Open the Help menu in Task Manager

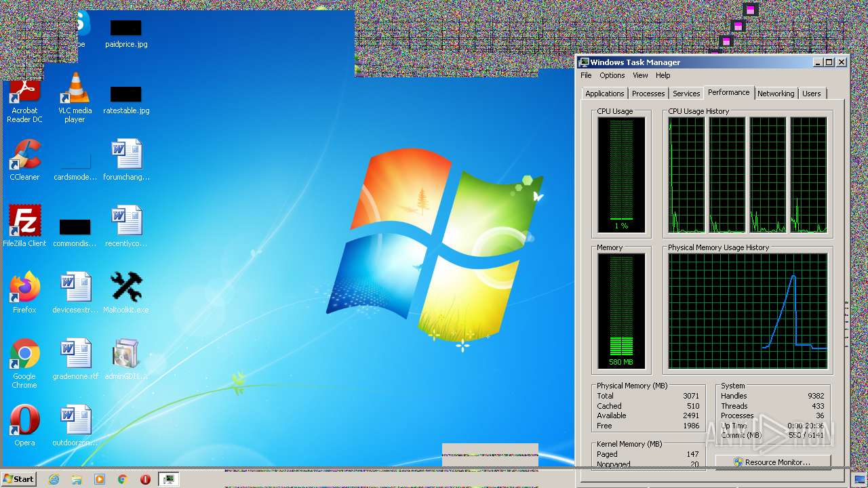click(663, 75)
